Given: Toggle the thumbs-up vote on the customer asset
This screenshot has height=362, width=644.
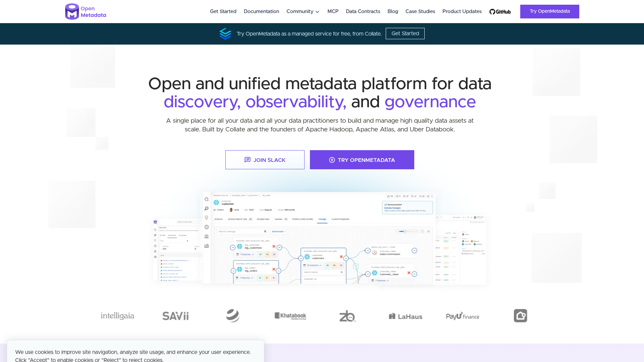Looking at the screenshot, I should 388,196.
